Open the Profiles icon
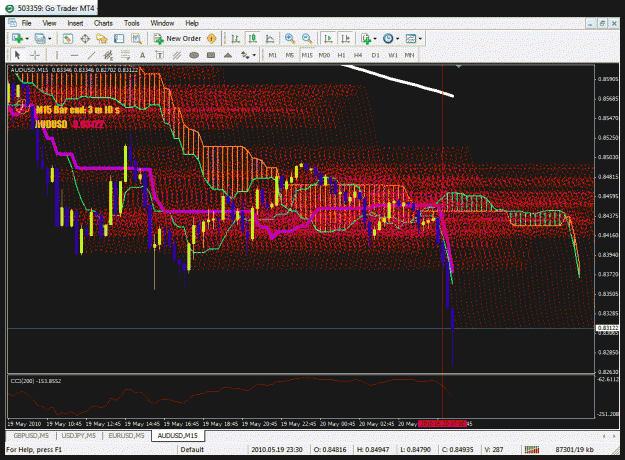 coord(40,39)
